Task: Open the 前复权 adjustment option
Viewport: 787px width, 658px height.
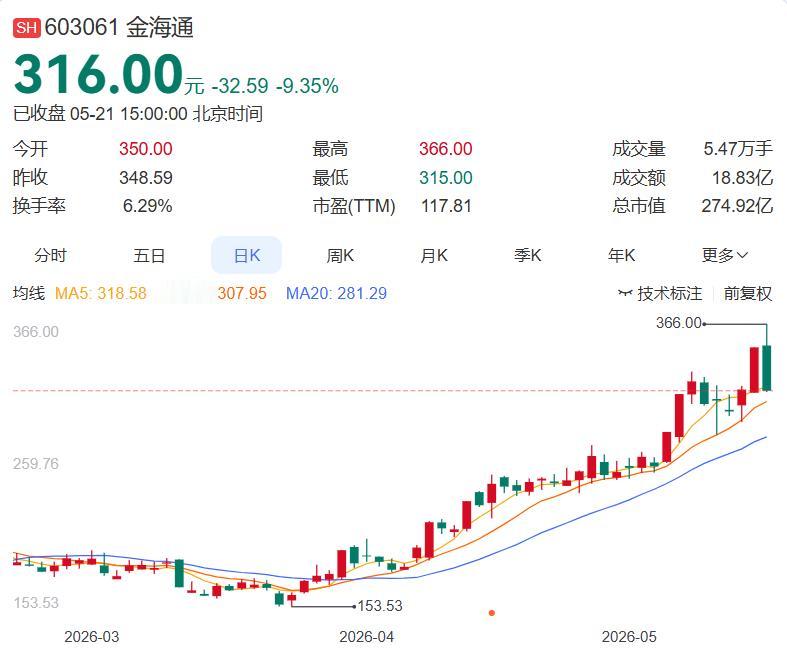Action: point(747,293)
